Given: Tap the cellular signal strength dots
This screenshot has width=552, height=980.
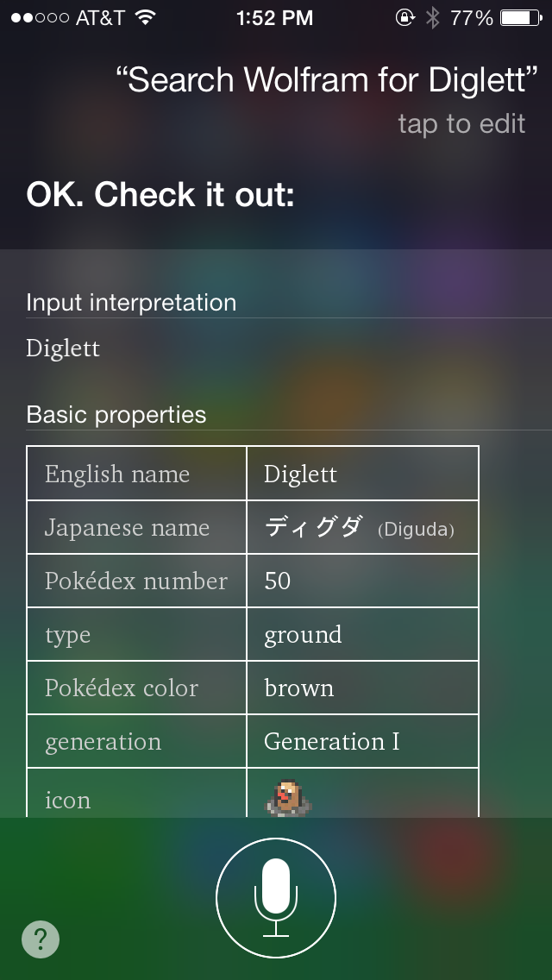Looking at the screenshot, I should 40,18.
